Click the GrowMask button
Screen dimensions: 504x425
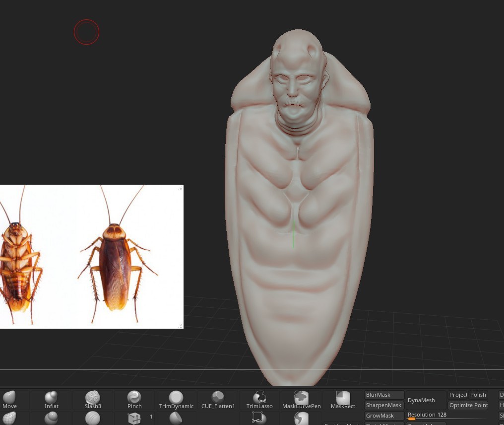pyautogui.click(x=384, y=416)
